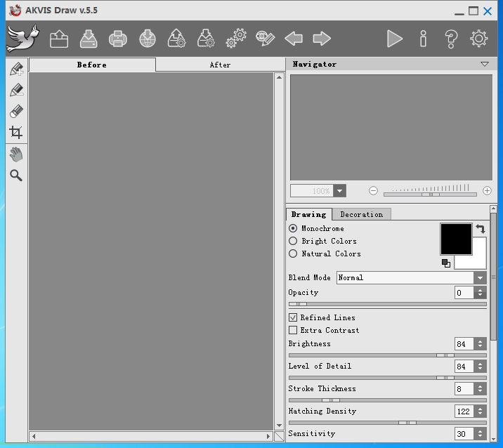The height and width of the screenshot is (448, 503).
Task: Click the Hatching Density slider
Action: pyautogui.click(x=388, y=423)
